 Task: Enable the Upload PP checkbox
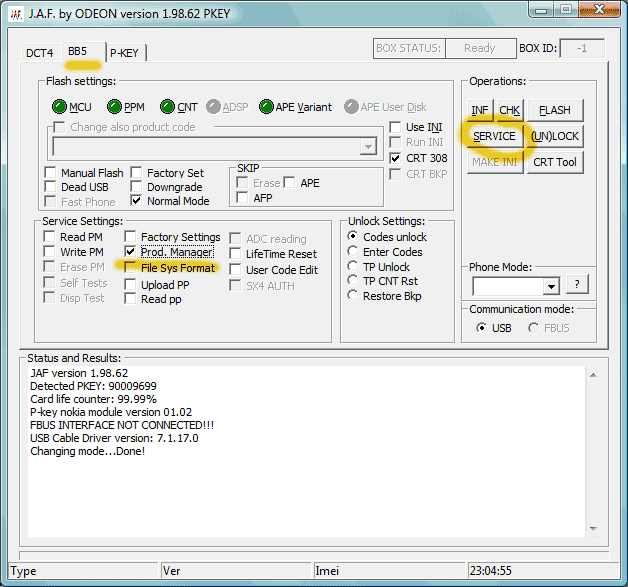[130, 285]
